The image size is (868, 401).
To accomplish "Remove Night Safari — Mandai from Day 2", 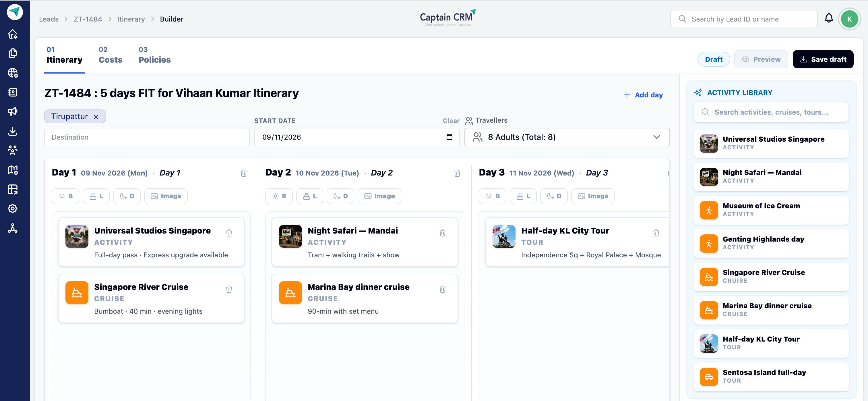I will tap(442, 233).
